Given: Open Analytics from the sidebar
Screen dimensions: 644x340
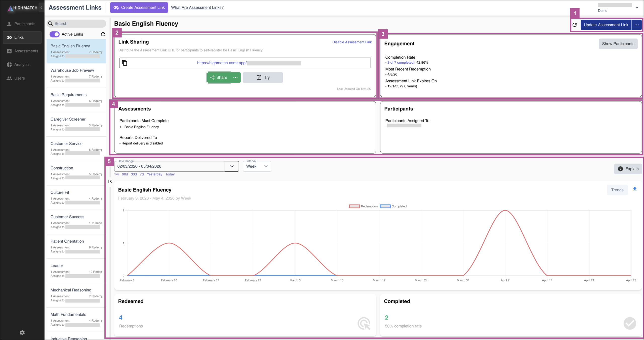Looking at the screenshot, I should point(22,65).
